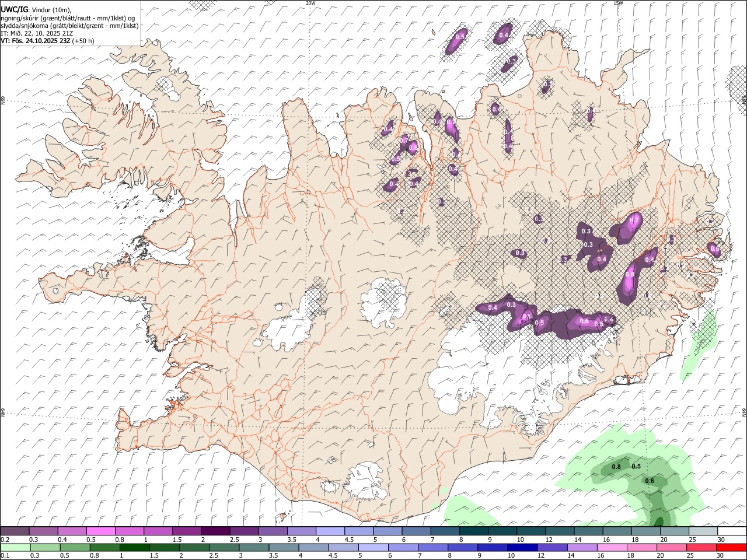
Task: Click the 6 swatch in the top legend row
Action: click(x=416, y=531)
